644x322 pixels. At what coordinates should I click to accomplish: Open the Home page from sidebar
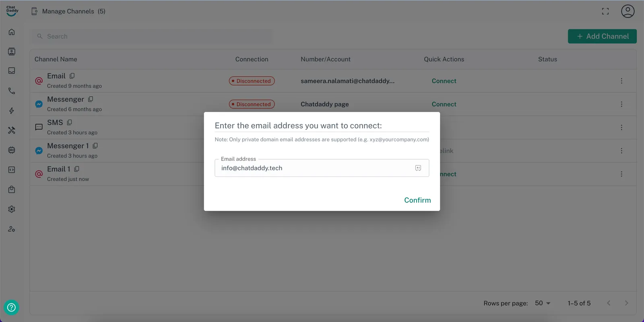click(x=12, y=32)
